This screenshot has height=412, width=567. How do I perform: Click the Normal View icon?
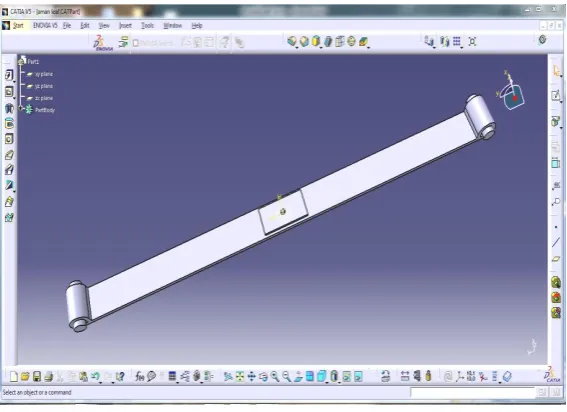(x=298, y=377)
